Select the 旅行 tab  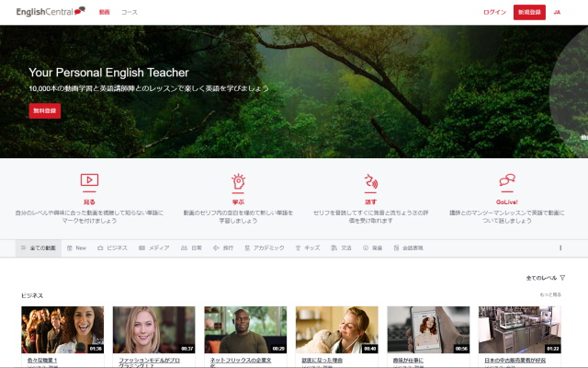[x=223, y=248]
